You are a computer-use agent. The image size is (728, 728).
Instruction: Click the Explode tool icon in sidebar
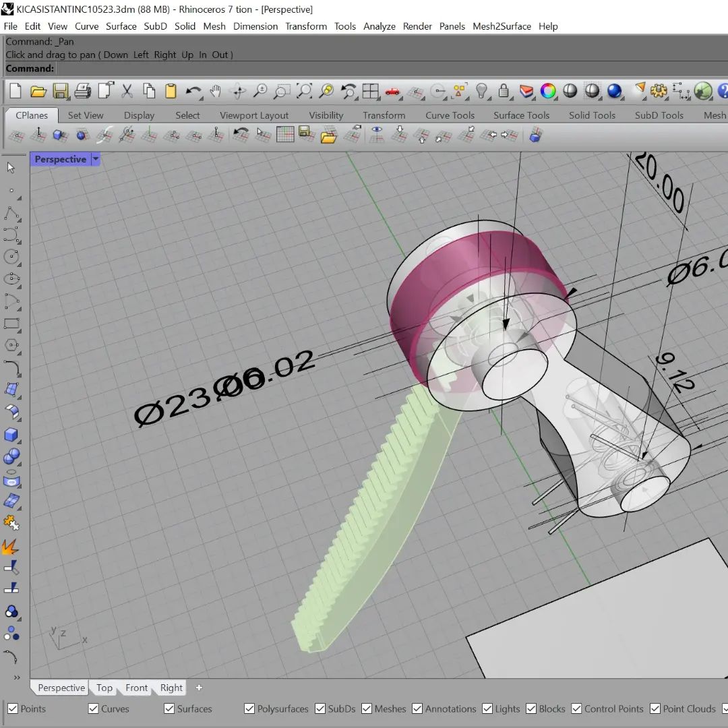click(x=10, y=546)
